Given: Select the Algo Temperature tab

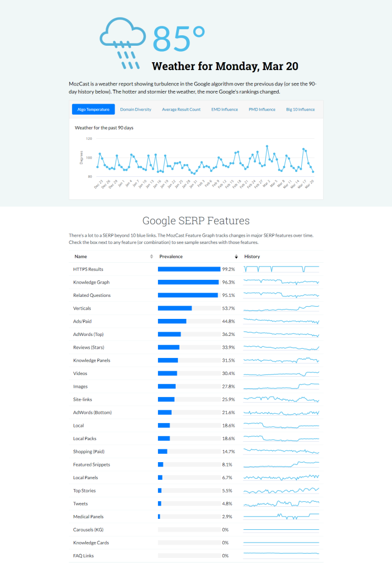Looking at the screenshot, I should pos(93,109).
